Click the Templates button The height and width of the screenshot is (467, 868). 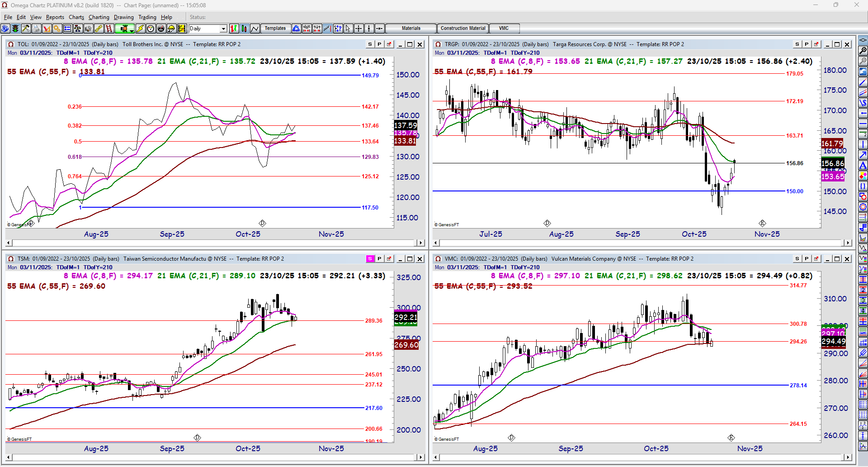coord(275,29)
